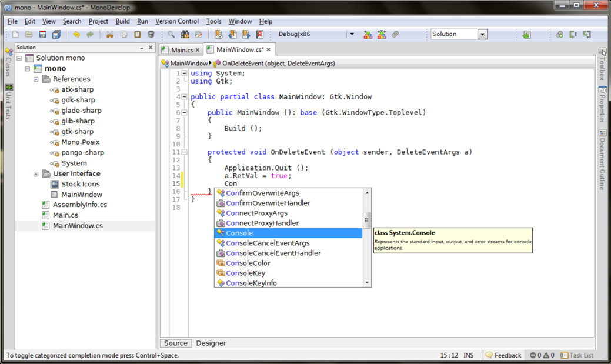Click the Run gears icon in toolbar
The width and height of the screenshot is (611, 364).
[395, 34]
